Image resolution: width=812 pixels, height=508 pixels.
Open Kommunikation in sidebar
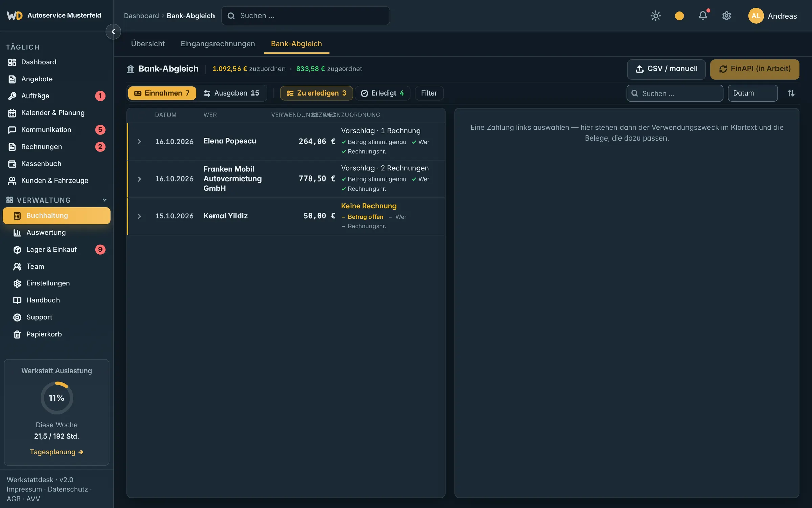click(x=57, y=130)
